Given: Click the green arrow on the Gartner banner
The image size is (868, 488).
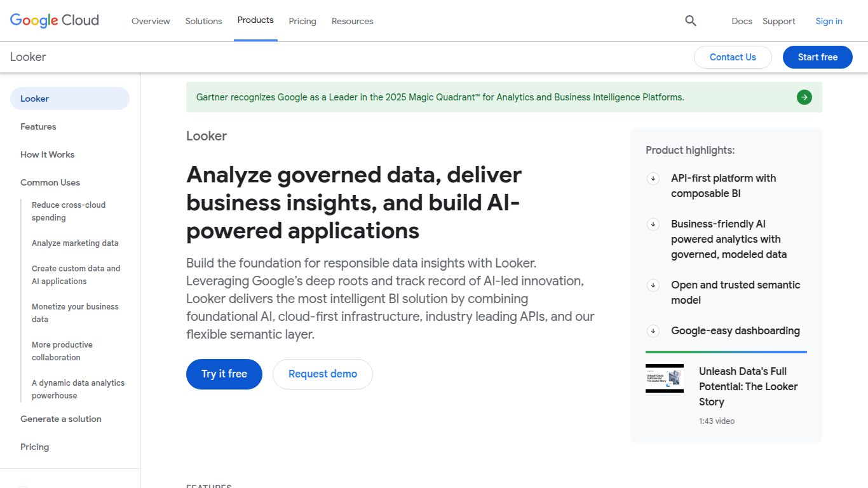Looking at the screenshot, I should tap(804, 97).
